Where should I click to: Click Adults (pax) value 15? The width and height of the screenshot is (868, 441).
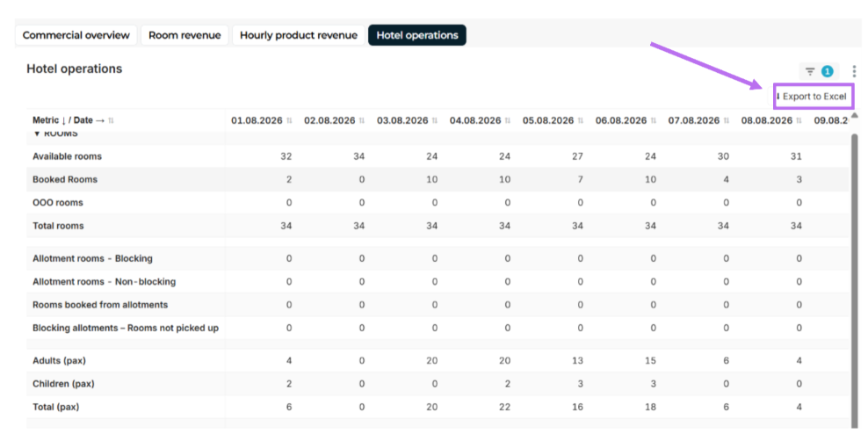[x=650, y=361]
